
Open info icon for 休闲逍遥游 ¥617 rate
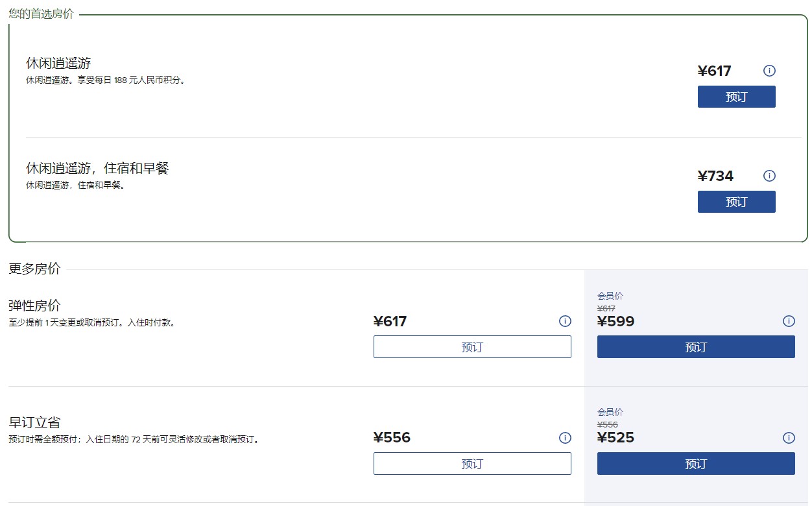(x=769, y=71)
